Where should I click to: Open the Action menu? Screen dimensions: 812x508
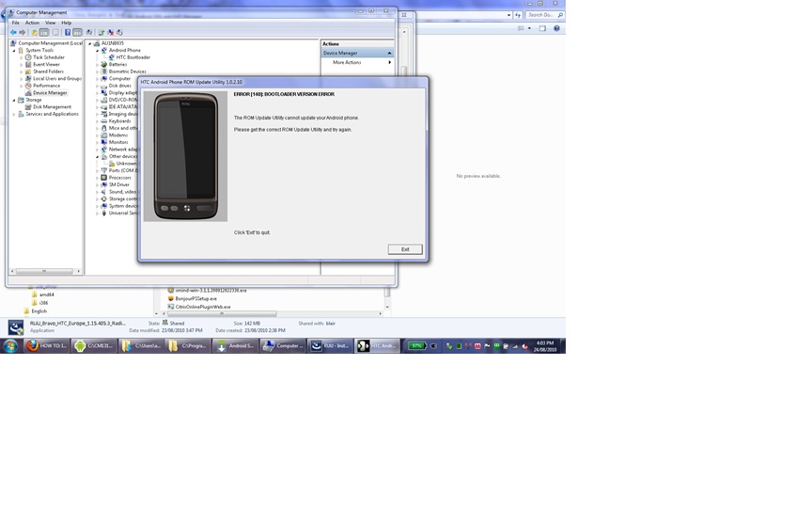coord(32,23)
